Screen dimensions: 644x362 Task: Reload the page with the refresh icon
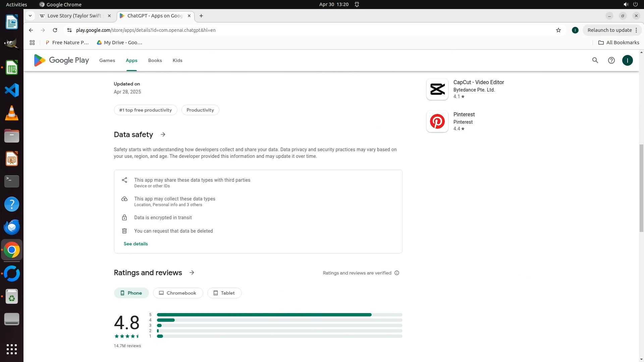click(55, 30)
